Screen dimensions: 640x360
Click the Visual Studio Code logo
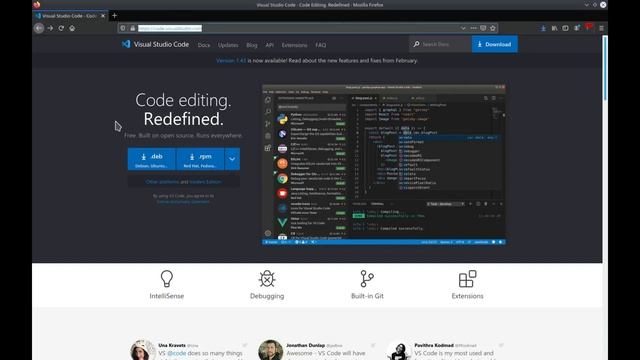(155, 44)
